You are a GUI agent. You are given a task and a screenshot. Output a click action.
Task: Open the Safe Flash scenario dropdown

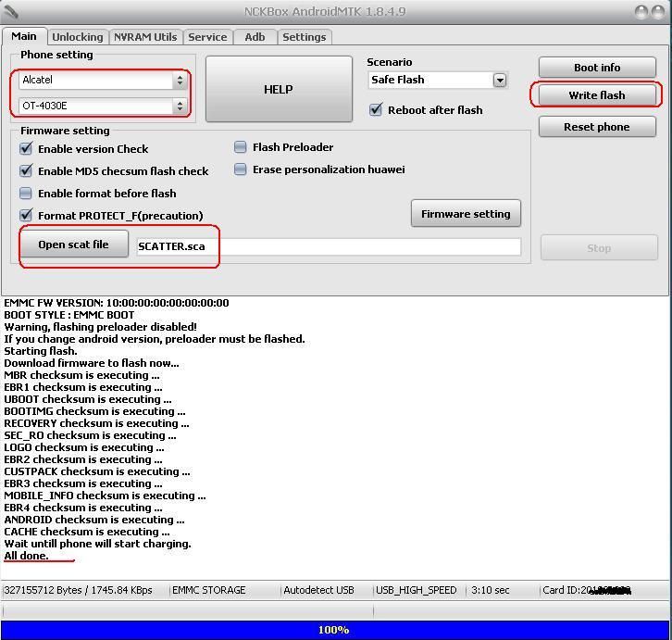500,81
